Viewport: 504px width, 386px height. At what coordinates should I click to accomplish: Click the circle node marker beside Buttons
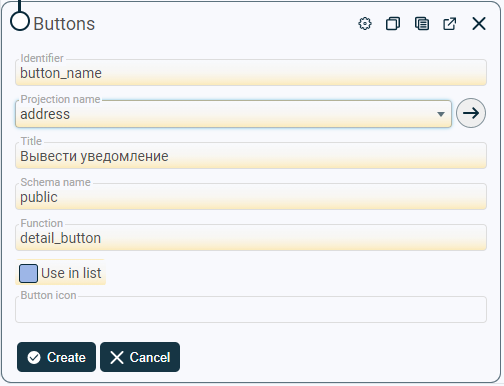pos(20,21)
